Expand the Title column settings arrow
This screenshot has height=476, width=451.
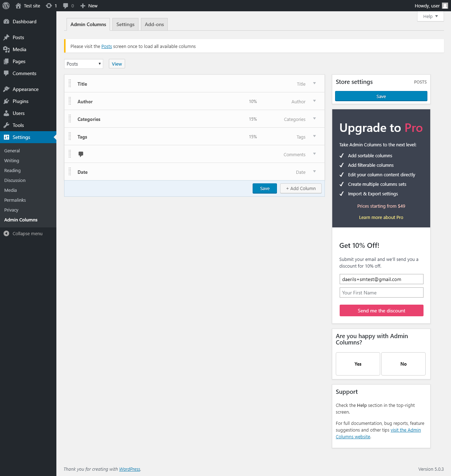coord(314,84)
